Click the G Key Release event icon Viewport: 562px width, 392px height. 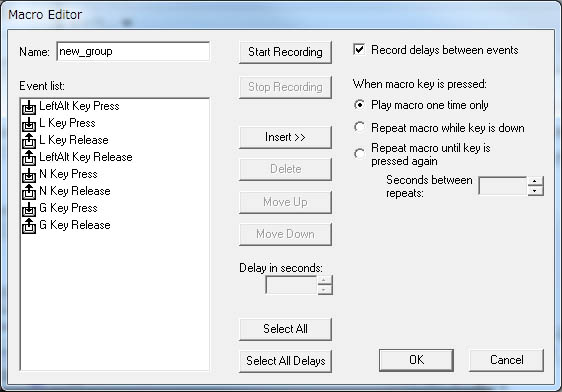click(x=29, y=226)
